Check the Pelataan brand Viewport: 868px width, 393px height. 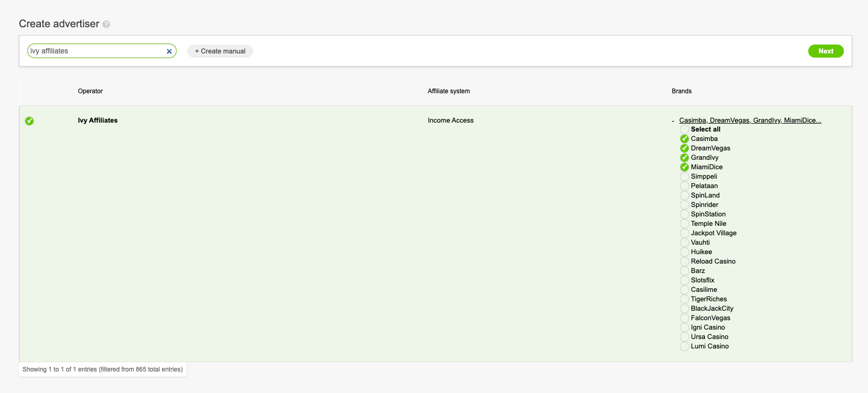(685, 186)
